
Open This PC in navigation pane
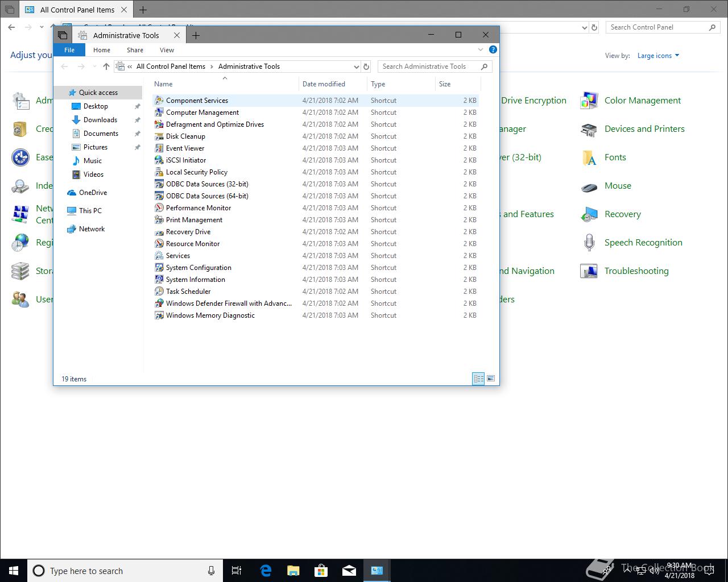click(x=90, y=211)
